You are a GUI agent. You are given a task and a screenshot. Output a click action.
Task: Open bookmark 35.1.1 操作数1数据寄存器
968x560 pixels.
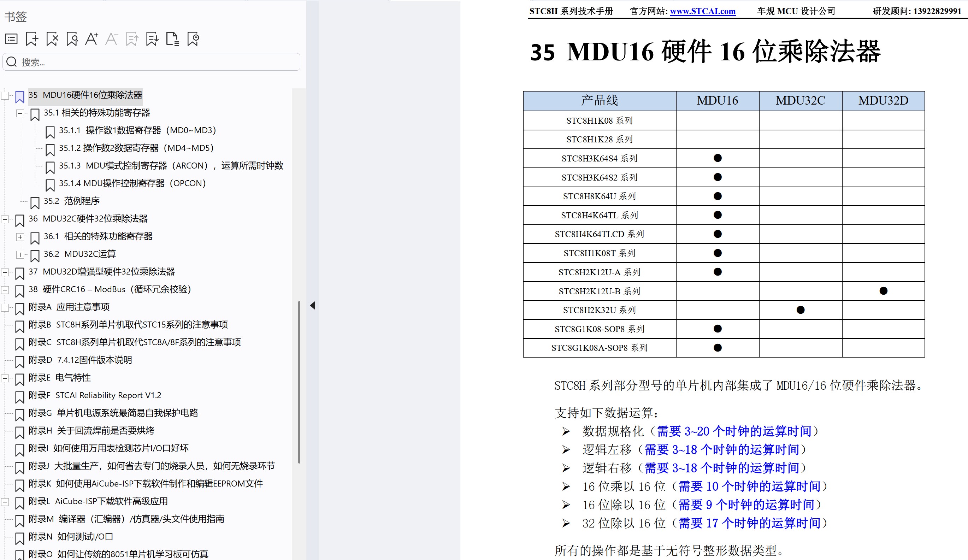137,130
